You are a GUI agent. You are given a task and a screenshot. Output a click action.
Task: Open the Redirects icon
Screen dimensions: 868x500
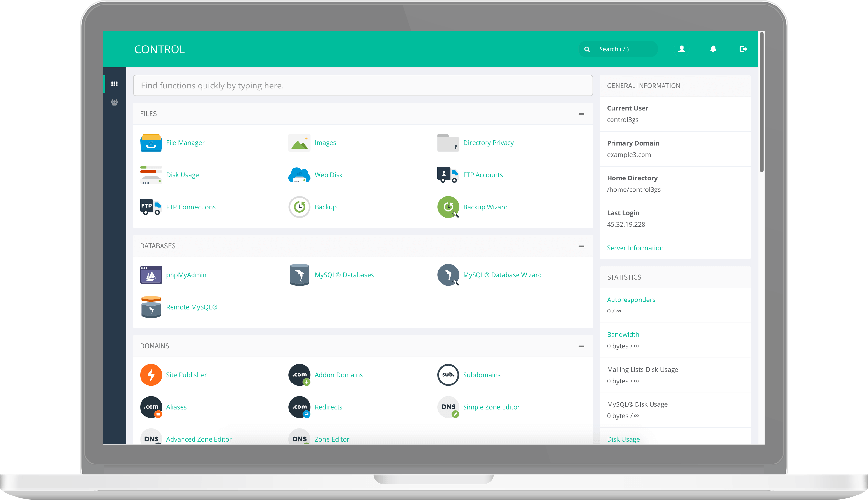[x=299, y=407]
